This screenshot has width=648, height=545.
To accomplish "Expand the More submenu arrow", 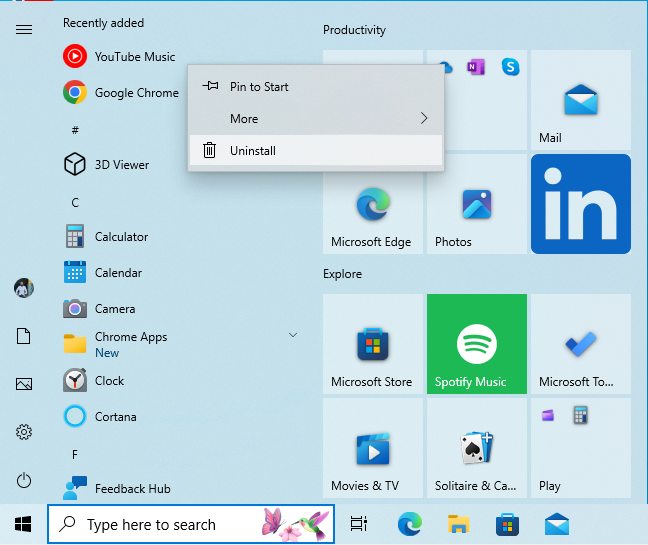I will (x=424, y=119).
